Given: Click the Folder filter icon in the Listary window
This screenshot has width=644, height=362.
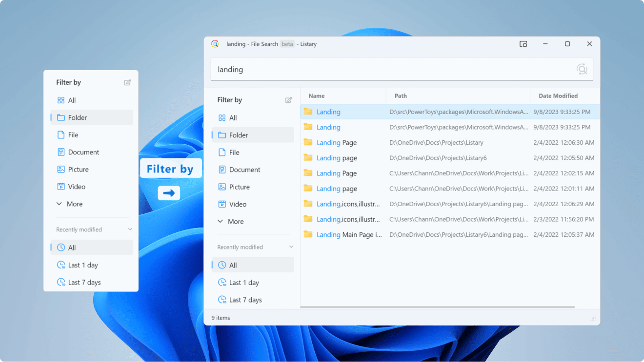Looking at the screenshot, I should (x=222, y=135).
